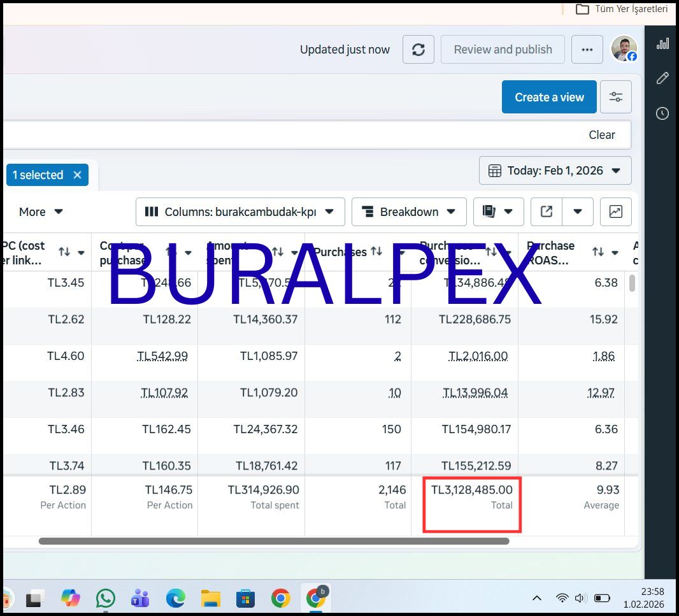Screen dimensions: 679x616
Task: Sort the Purchases column using arrows
Action: pyautogui.click(x=376, y=252)
